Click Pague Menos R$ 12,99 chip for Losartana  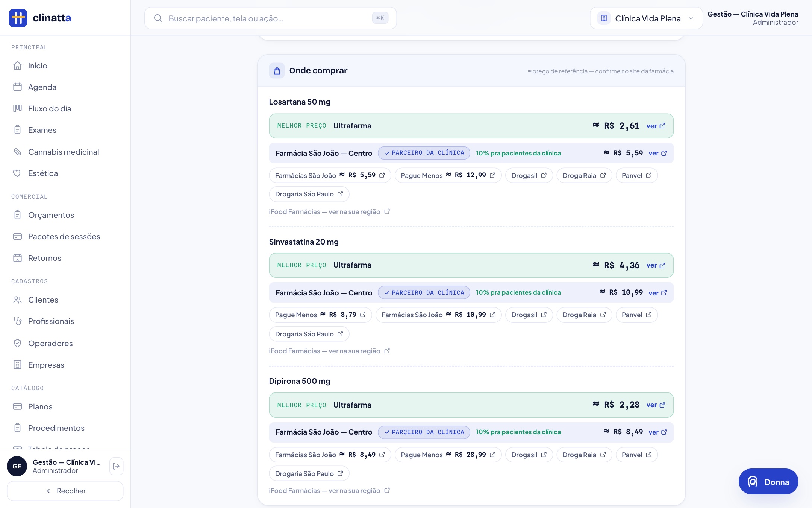tap(448, 175)
